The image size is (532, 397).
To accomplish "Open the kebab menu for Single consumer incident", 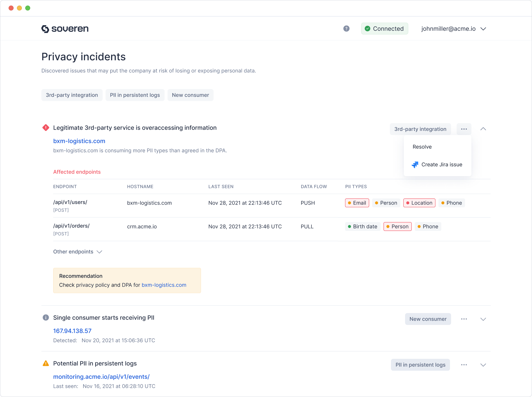I will pos(464,319).
